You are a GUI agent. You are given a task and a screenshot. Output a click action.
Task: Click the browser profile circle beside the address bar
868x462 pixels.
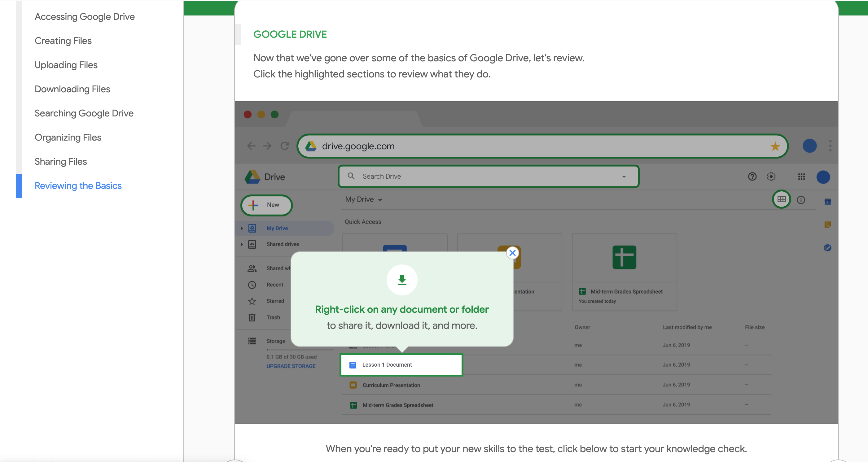click(x=809, y=146)
